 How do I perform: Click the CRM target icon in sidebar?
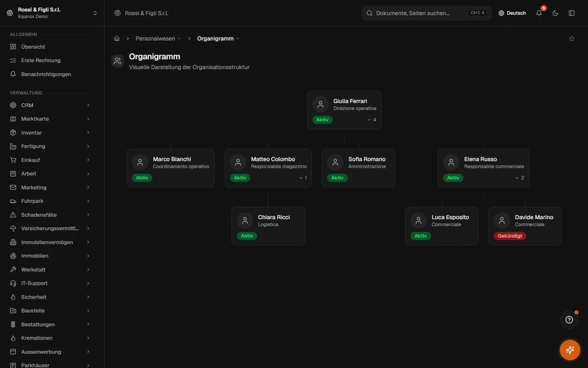(x=13, y=105)
